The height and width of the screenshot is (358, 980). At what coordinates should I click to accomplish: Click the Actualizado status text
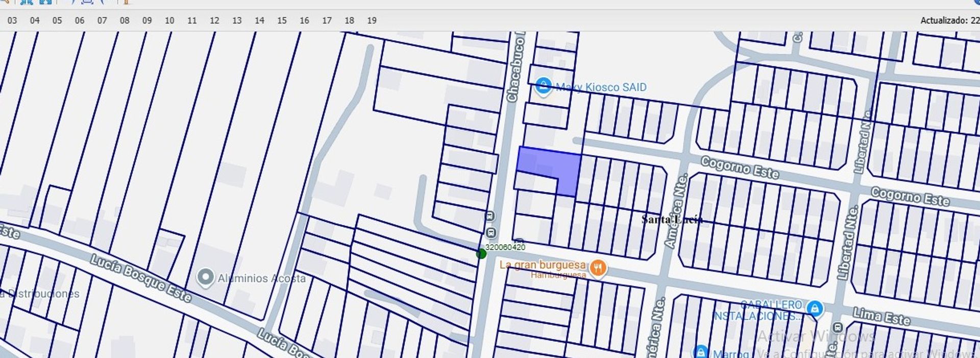coord(949,20)
